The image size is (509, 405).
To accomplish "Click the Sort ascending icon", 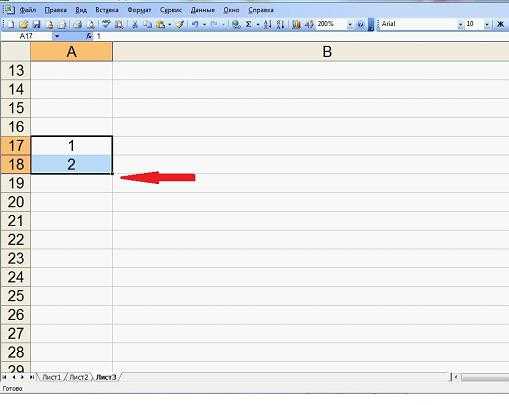I will coord(267,24).
